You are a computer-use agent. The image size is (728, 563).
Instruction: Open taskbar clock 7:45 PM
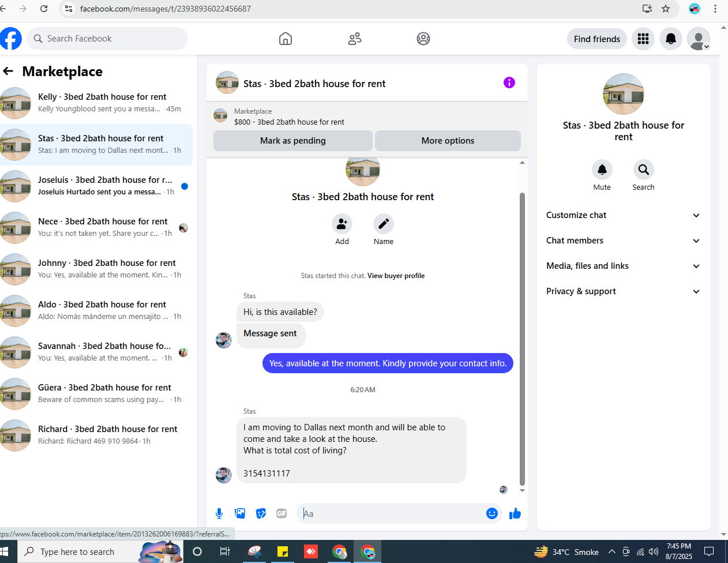point(679,551)
